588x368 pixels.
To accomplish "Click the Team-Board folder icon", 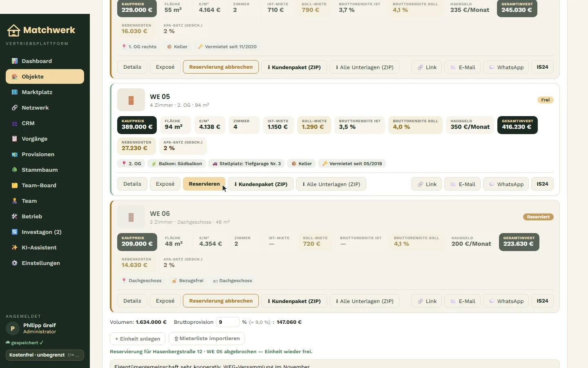I will point(15,185).
